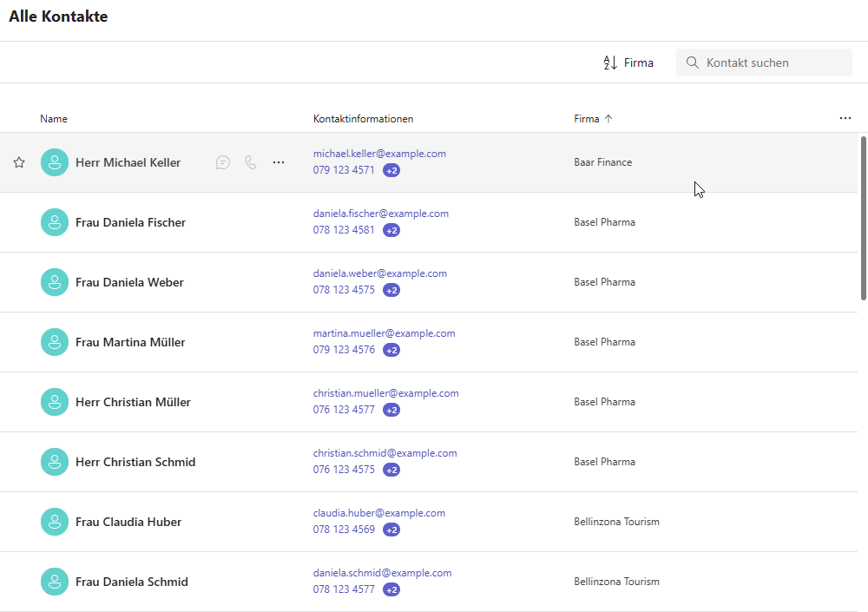Image resolution: width=868 pixels, height=612 pixels.
Task: Expand +2 badge for Claudia Huber
Action: [x=391, y=530]
